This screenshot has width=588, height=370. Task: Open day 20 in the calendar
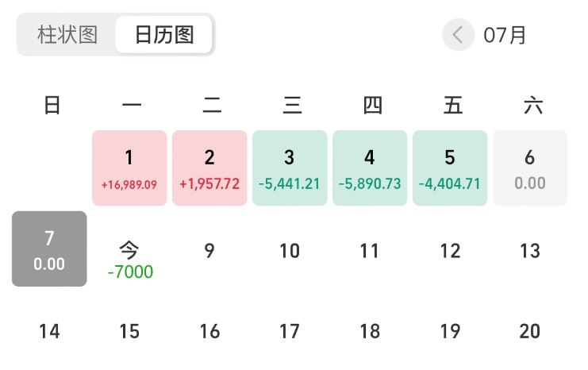(530, 331)
